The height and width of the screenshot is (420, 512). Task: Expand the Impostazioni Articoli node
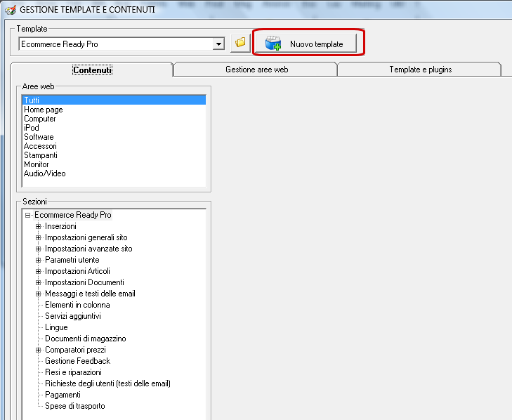(38, 271)
